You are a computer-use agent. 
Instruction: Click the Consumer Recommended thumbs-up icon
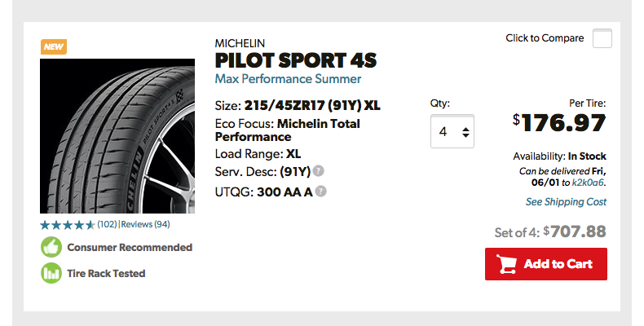click(x=51, y=247)
